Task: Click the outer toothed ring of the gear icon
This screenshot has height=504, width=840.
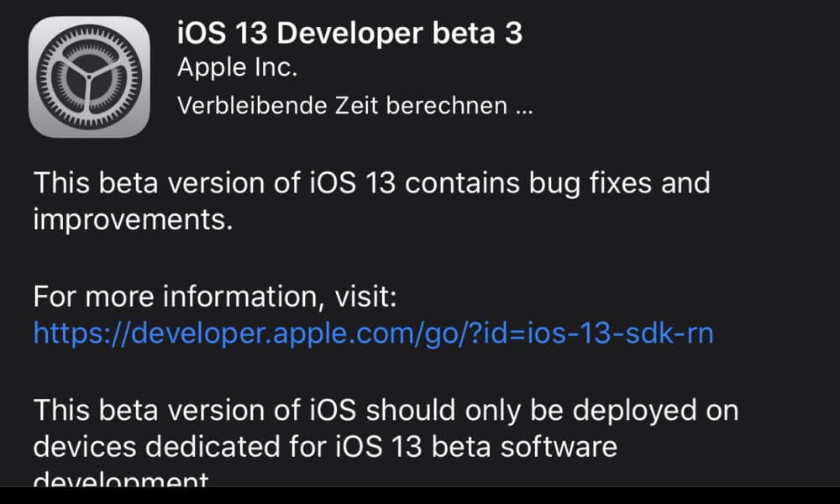Action: [x=89, y=31]
